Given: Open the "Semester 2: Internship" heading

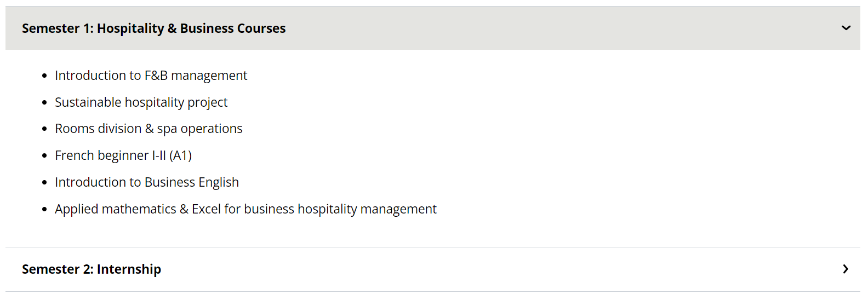Looking at the screenshot, I should tap(91, 269).
